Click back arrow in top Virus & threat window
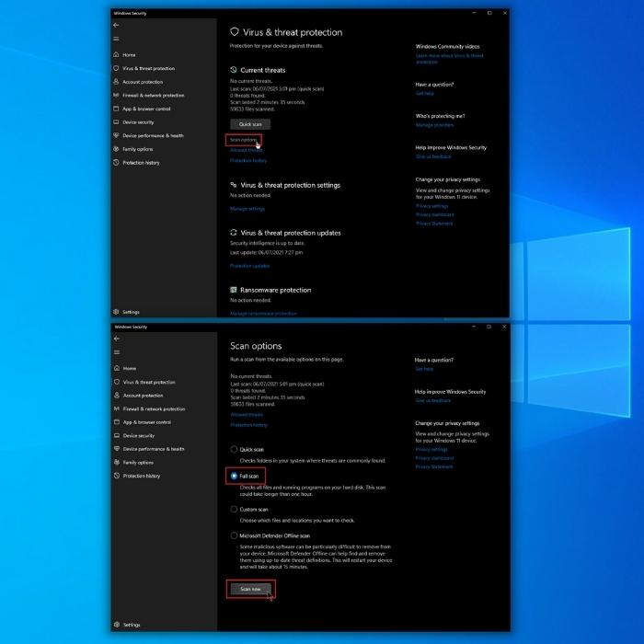This screenshot has width=644, height=644. tap(116, 25)
